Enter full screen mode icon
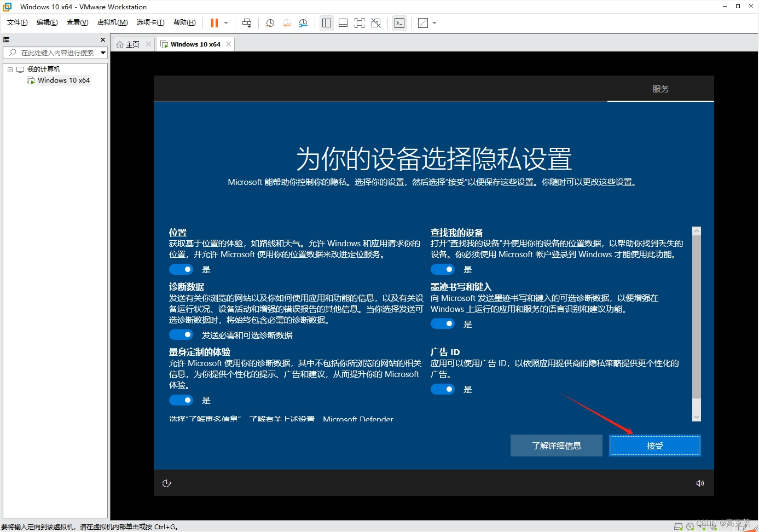 pyautogui.click(x=360, y=23)
